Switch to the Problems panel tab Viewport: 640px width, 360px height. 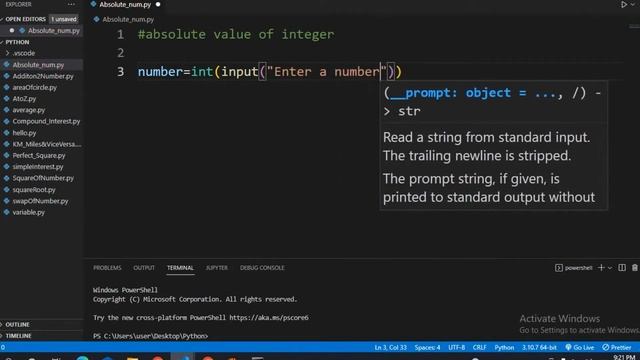[107, 268]
